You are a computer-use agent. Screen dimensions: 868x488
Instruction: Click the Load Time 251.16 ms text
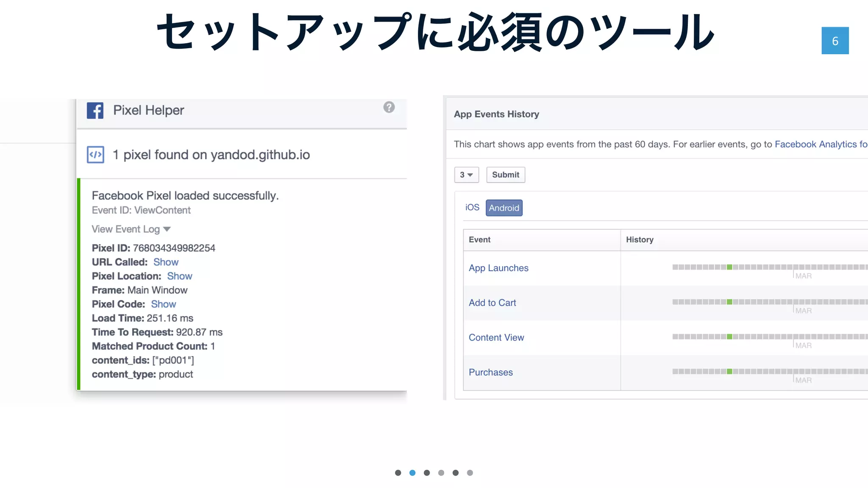tap(142, 318)
